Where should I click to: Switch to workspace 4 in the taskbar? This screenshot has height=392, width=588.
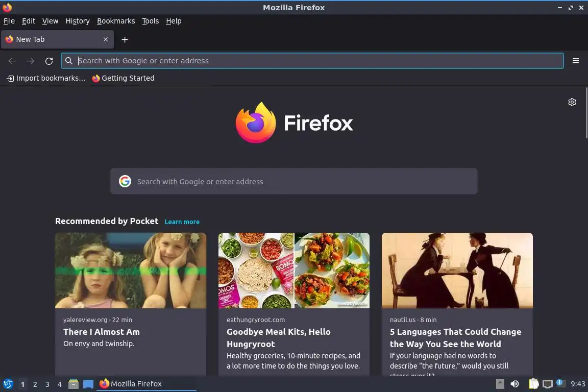click(60, 384)
